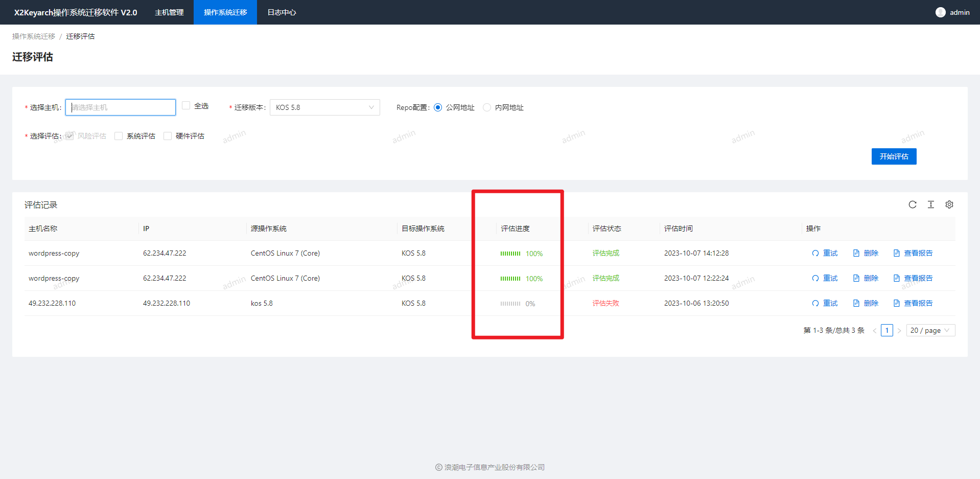The image size is (980, 479).
Task: Click the kos 5.8 source OS cell
Action: [x=262, y=303]
